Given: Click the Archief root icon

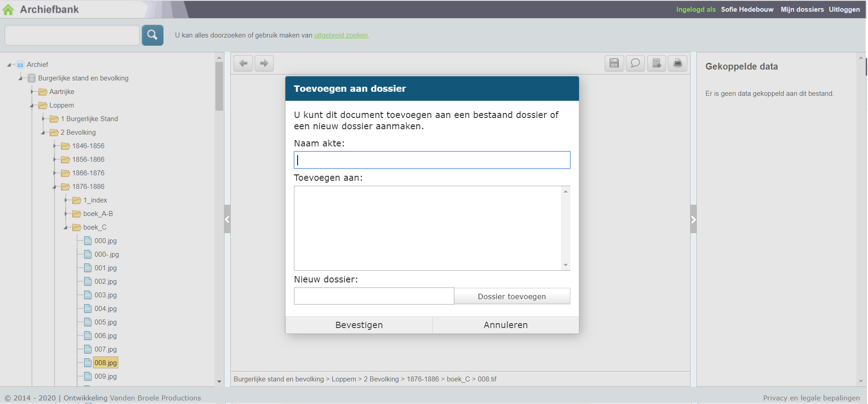Looking at the screenshot, I should (20, 65).
